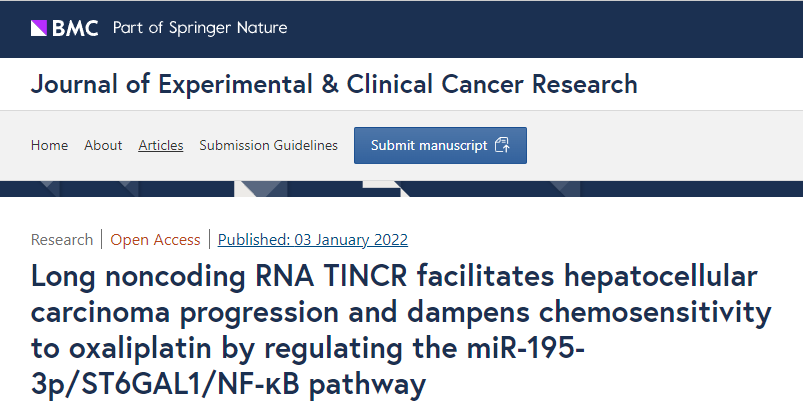Open the About menu item
Screen dimensions: 803x413
click(103, 145)
